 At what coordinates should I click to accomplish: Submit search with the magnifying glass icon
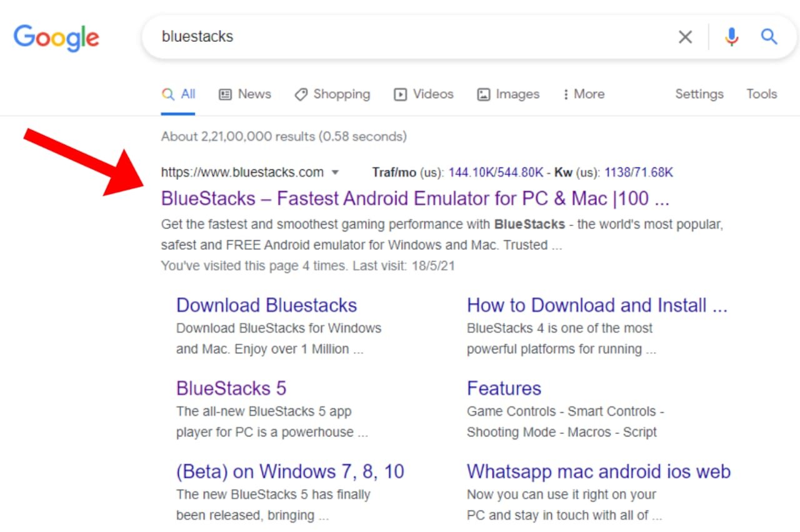click(x=769, y=37)
